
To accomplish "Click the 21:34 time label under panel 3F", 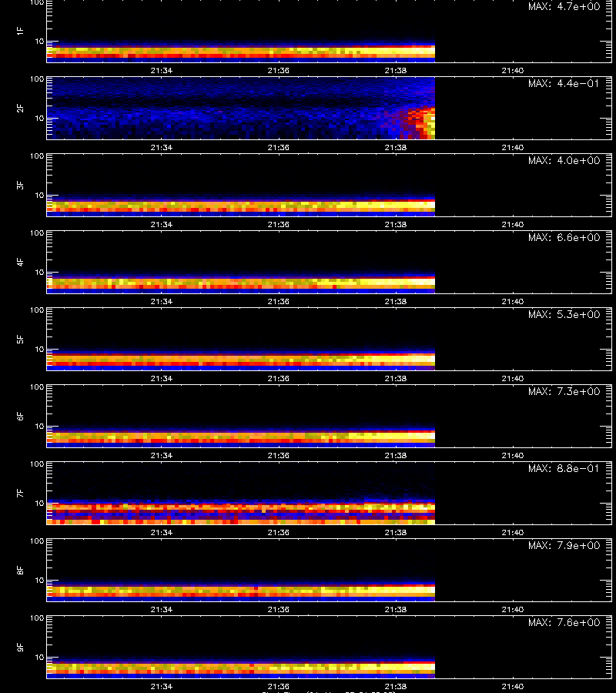I will [161, 224].
